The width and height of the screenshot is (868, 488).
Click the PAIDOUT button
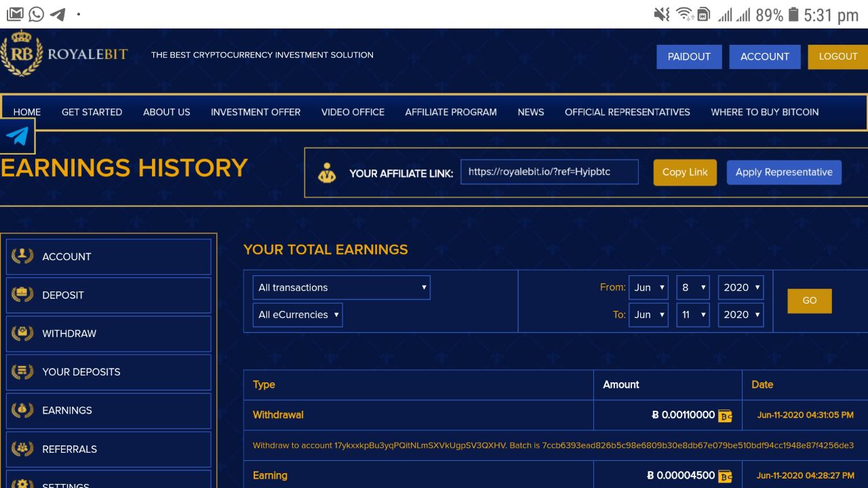point(689,57)
